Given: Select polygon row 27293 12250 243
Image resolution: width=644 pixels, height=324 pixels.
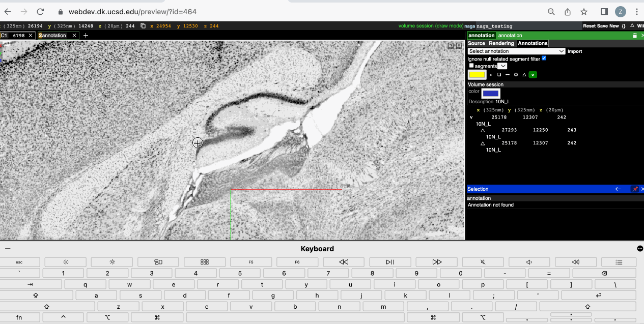Looking at the screenshot, I should (528, 130).
